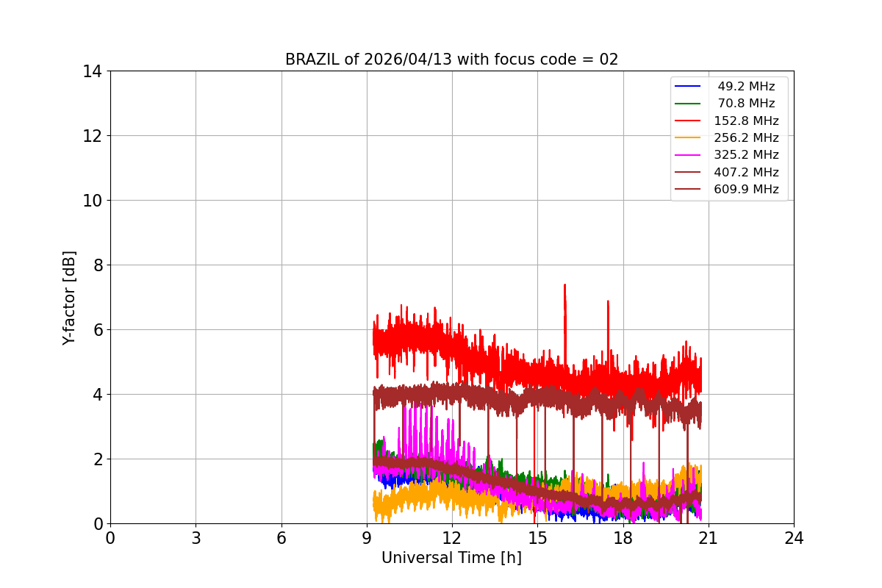
Task: Click the magenta line swatch for 325.2 MHz
Action: pyautogui.click(x=688, y=155)
